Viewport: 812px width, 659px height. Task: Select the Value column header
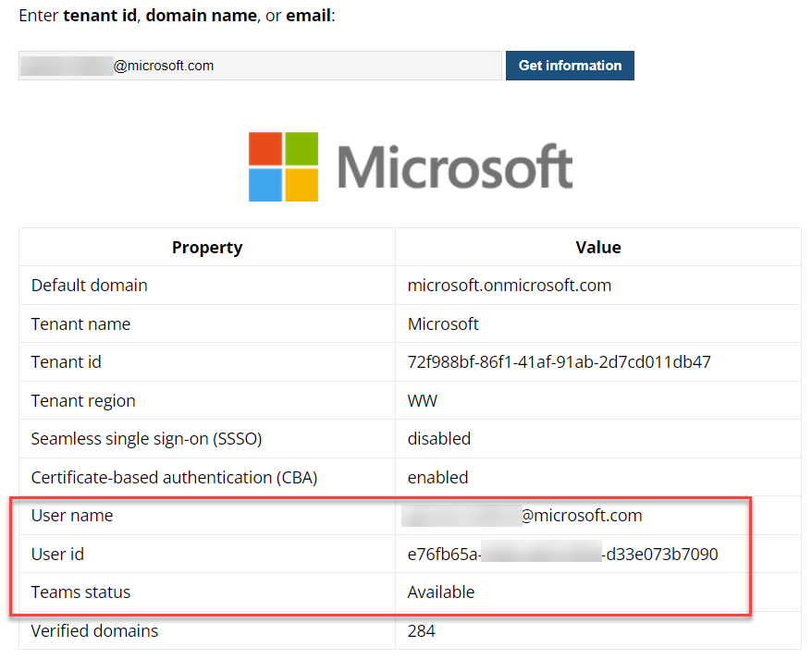click(598, 248)
